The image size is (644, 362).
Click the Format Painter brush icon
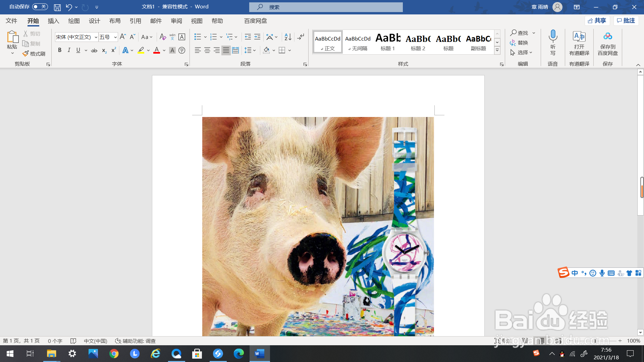[x=26, y=54]
